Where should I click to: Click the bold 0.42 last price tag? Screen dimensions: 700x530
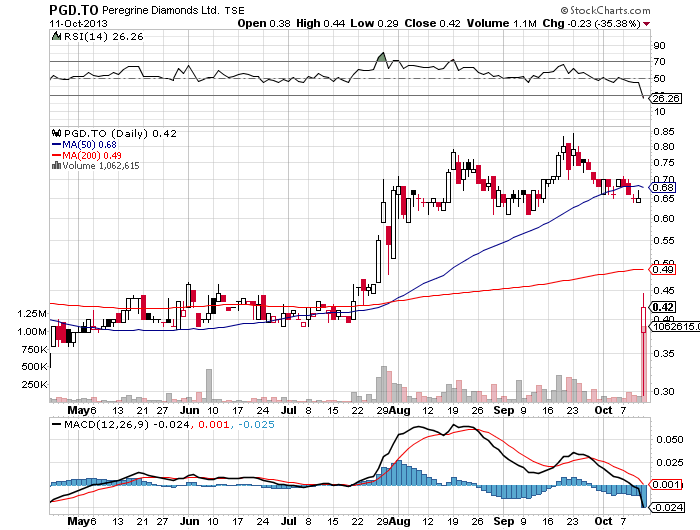click(662, 307)
